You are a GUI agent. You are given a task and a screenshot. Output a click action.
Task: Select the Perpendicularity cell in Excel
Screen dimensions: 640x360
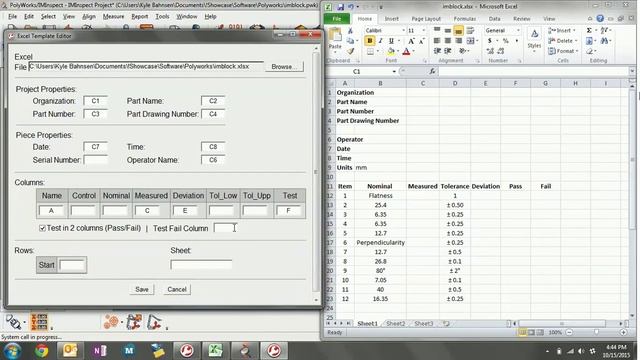tap(380, 242)
